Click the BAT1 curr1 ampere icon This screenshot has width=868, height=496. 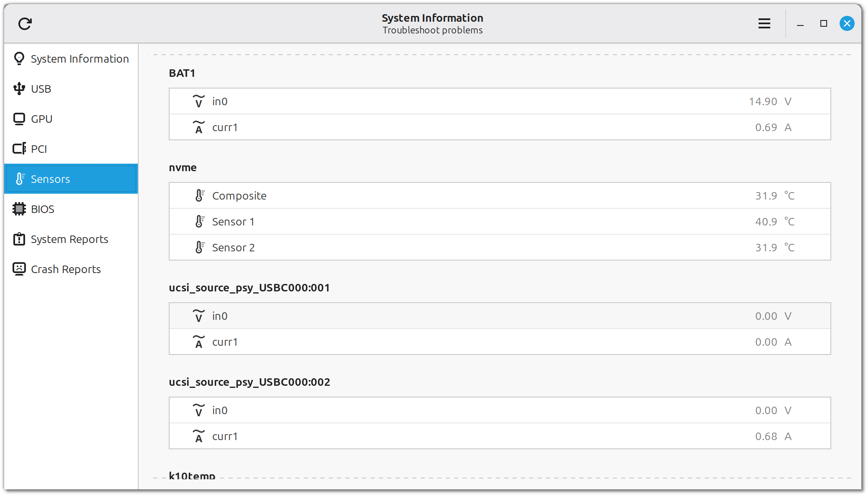click(x=199, y=127)
